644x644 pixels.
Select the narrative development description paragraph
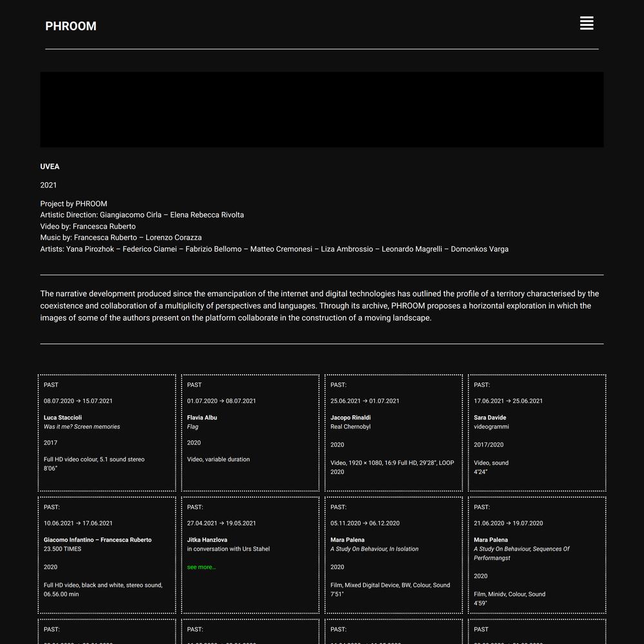(x=319, y=305)
